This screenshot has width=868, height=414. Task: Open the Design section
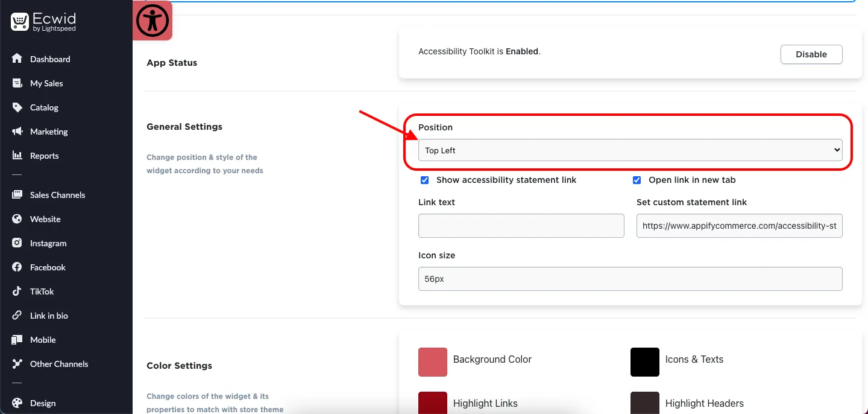43,403
